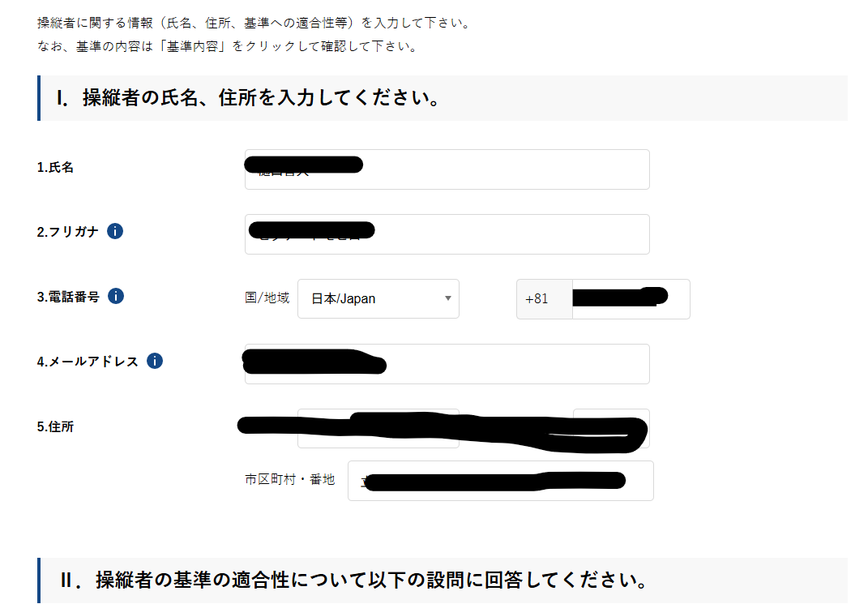
Task: Click the 1.氏名 field label
Action: point(55,168)
